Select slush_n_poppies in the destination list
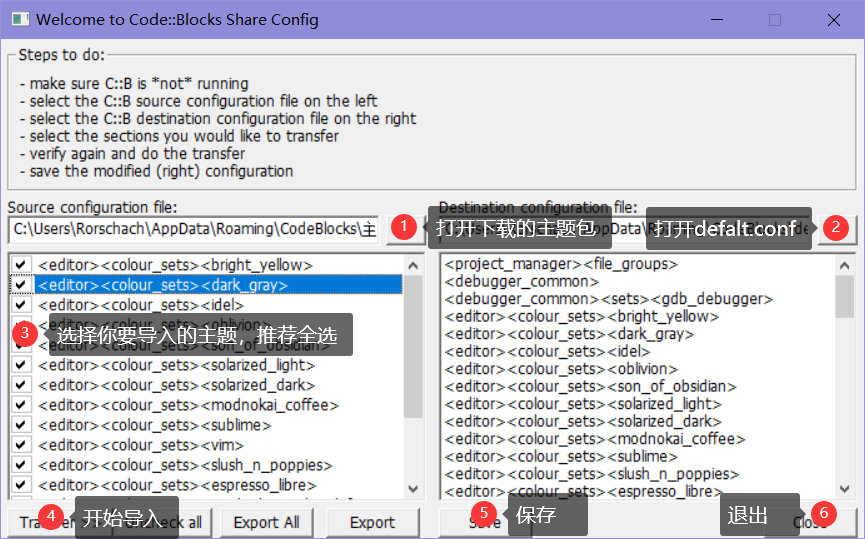The image size is (865, 539). pyautogui.click(x=591, y=474)
